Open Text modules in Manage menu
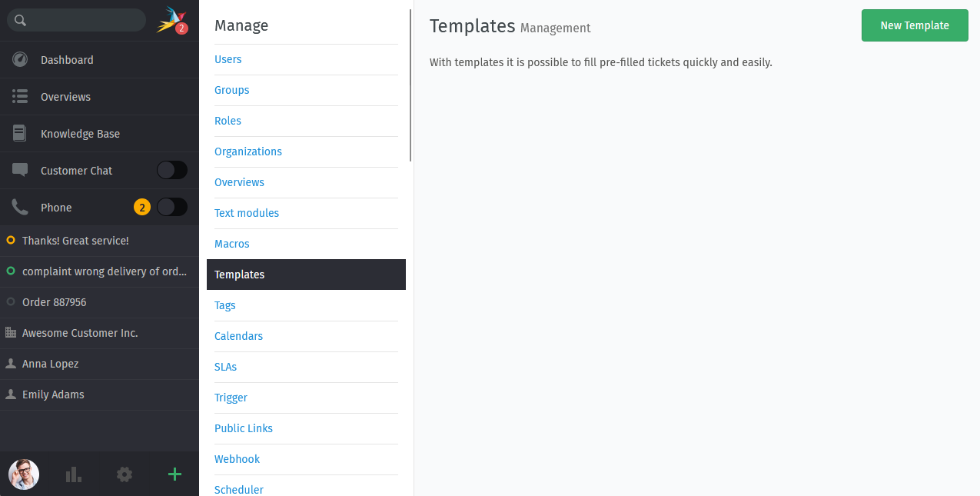The image size is (980, 496). pos(247,213)
